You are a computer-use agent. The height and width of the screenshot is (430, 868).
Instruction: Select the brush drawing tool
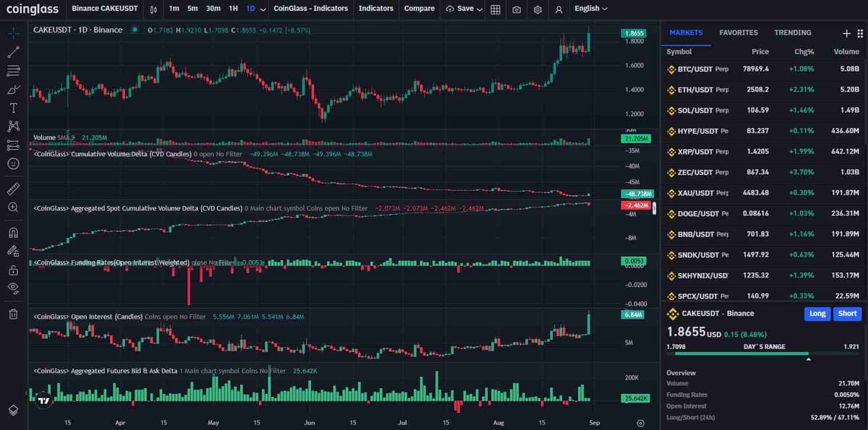click(x=13, y=90)
